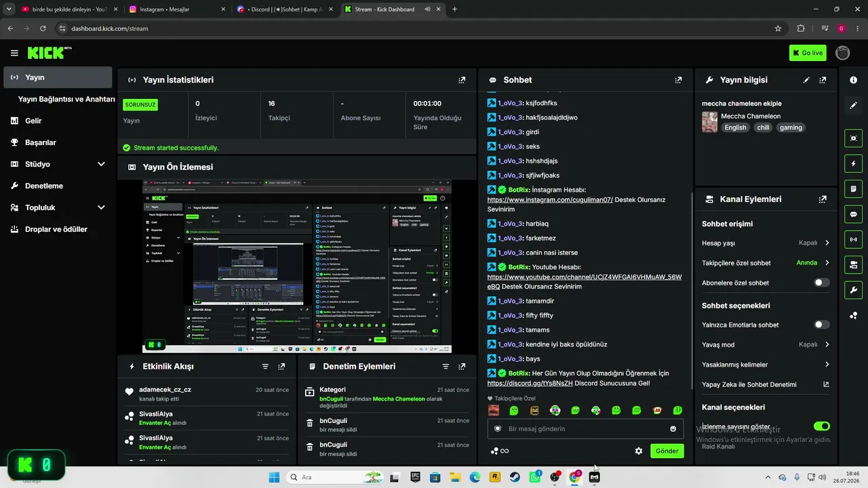Switch to the Discord browser tab

[x=283, y=9]
